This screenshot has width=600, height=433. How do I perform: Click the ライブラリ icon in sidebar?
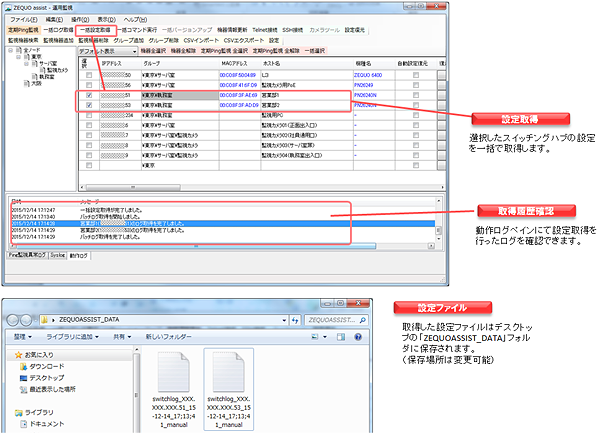tap(19, 413)
